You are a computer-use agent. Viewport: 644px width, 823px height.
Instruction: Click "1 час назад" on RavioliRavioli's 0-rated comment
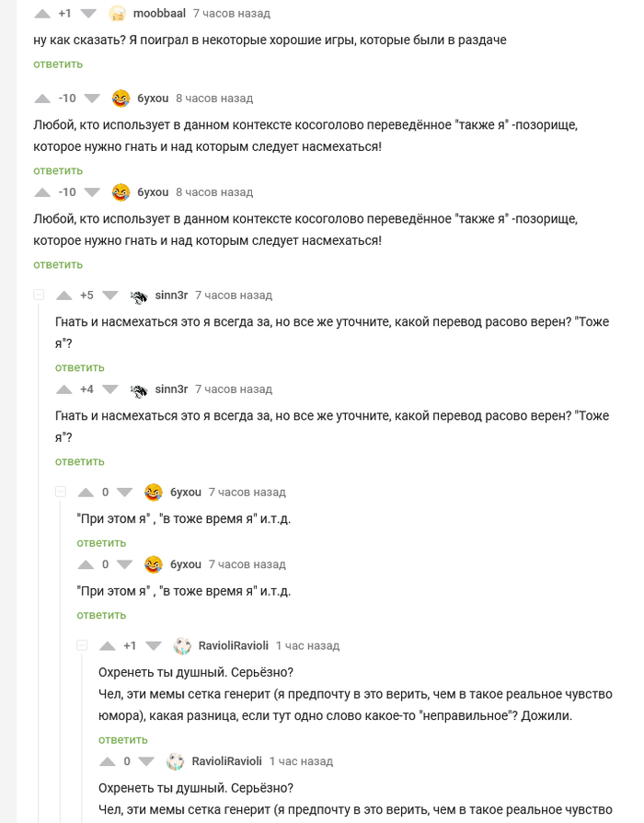(301, 761)
